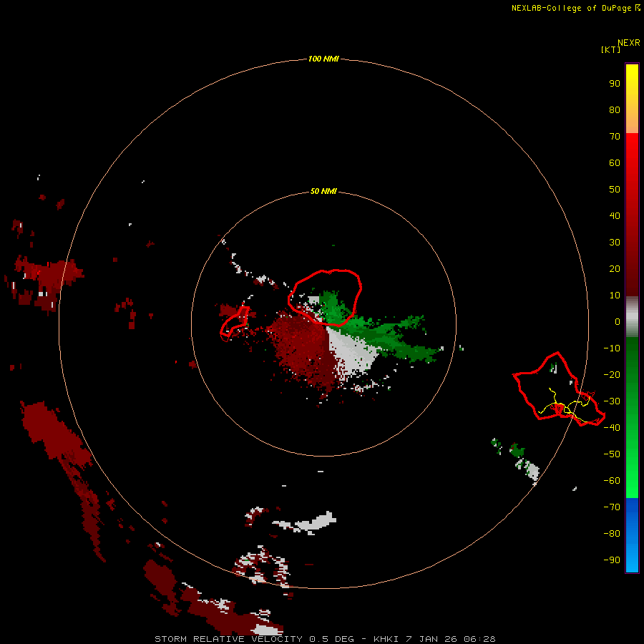Click the 90 value on the velocity scale

click(615, 84)
